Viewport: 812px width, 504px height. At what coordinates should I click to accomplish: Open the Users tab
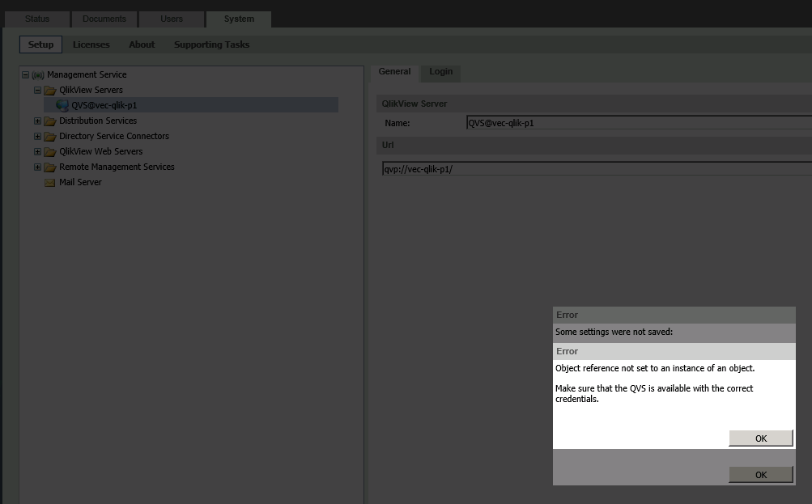pos(172,19)
